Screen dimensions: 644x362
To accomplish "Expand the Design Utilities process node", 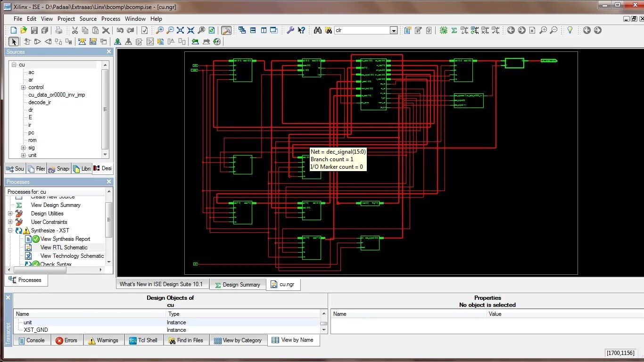I will point(10,214).
